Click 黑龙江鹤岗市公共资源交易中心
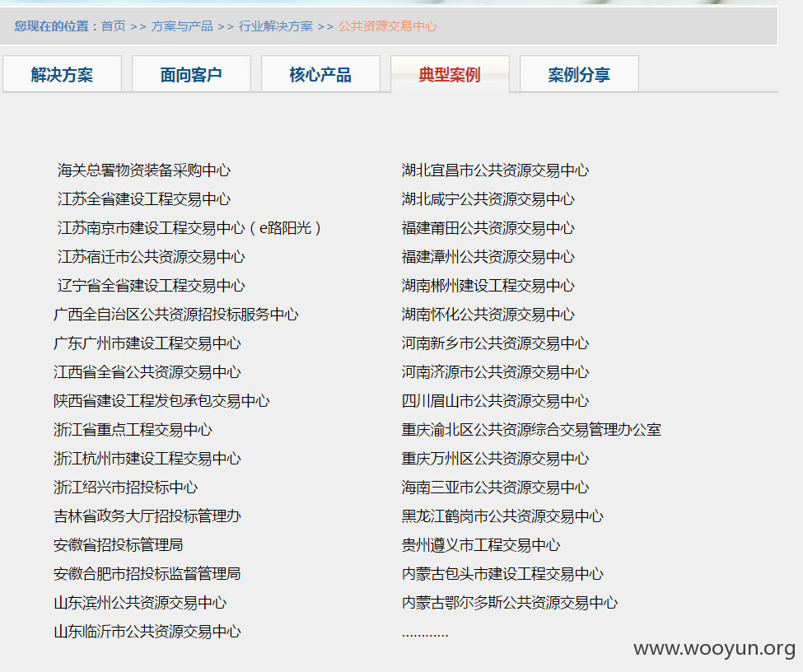This screenshot has width=803, height=672. tap(502, 516)
